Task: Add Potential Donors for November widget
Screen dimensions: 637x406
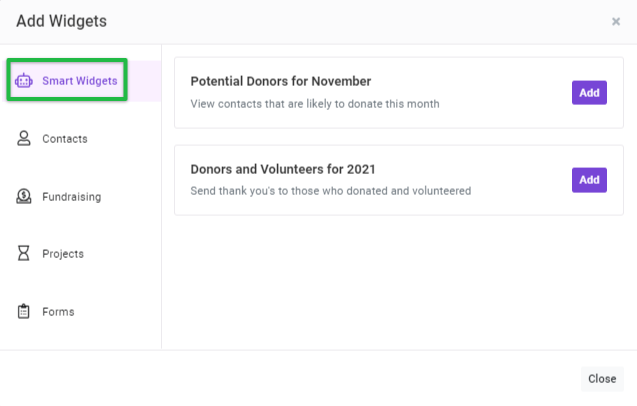Action: [589, 93]
